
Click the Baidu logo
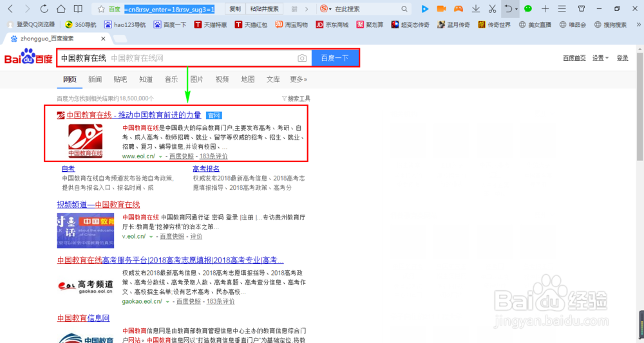pyautogui.click(x=28, y=57)
